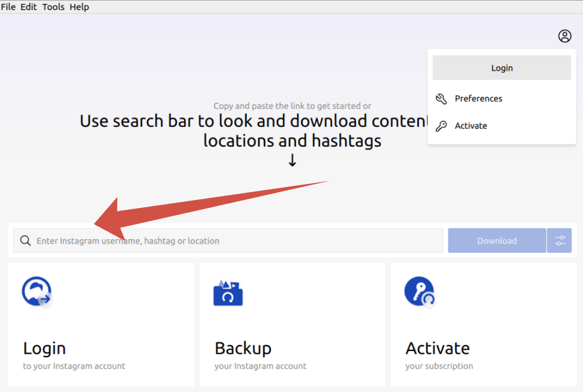This screenshot has width=583, height=392.
Task: Click the "to your Instagram account" Login card text
Action: [x=74, y=366]
